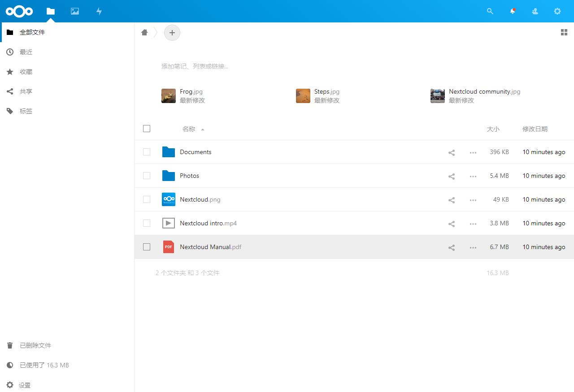The image size is (574, 392).
Task: Click the Nextcloud logo in header
Action: pos(19,11)
